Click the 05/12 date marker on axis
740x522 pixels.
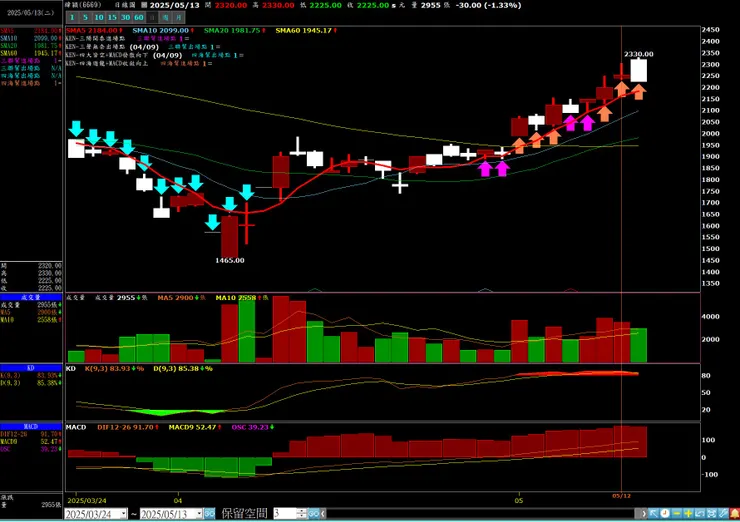pyautogui.click(x=622, y=496)
